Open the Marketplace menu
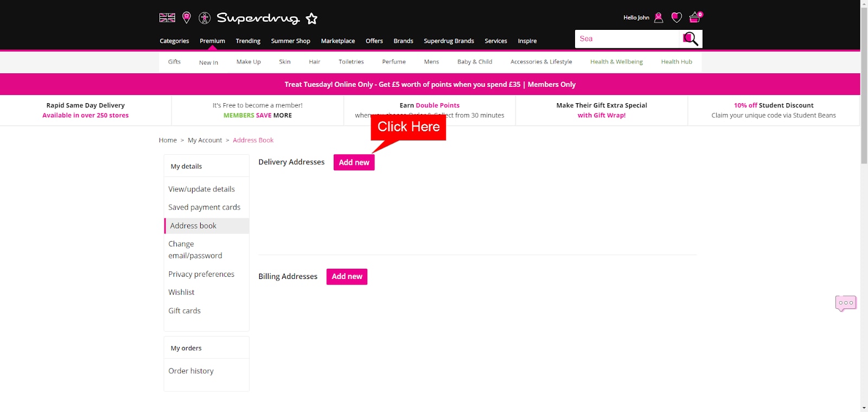The height and width of the screenshot is (412, 868). click(x=338, y=41)
